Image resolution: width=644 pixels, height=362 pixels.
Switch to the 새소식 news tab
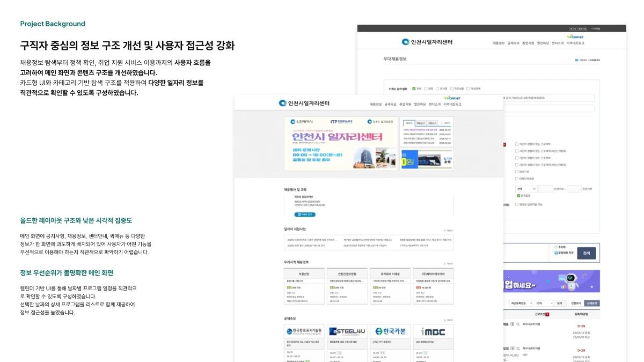[x=409, y=123]
